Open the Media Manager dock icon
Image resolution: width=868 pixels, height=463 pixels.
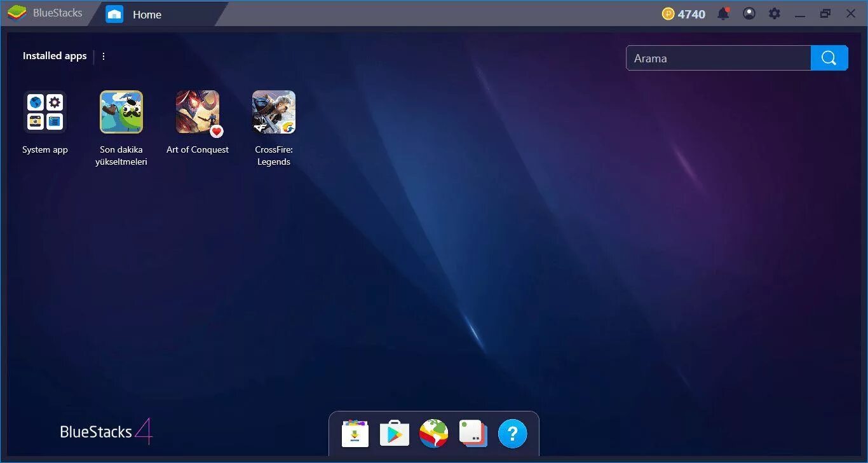pyautogui.click(x=473, y=433)
